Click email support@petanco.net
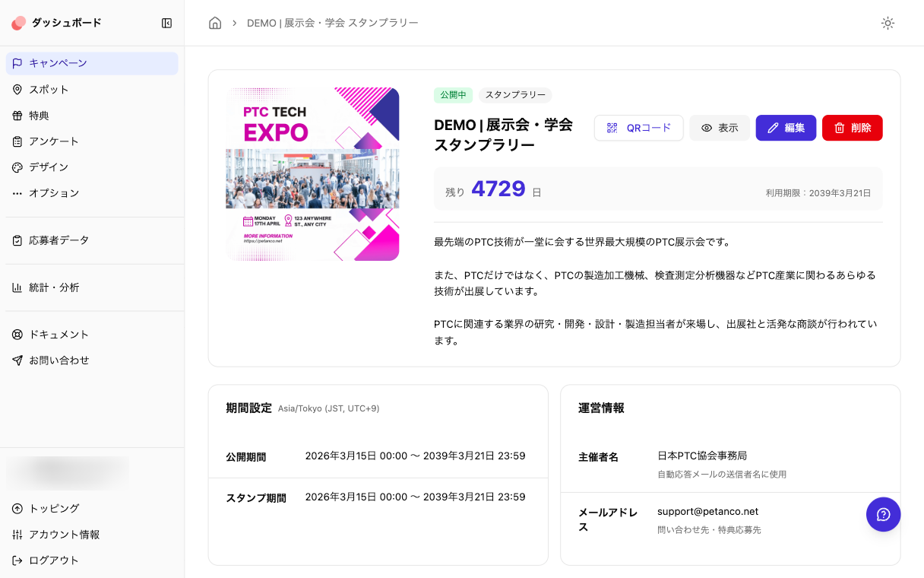The height and width of the screenshot is (578, 924). [707, 511]
